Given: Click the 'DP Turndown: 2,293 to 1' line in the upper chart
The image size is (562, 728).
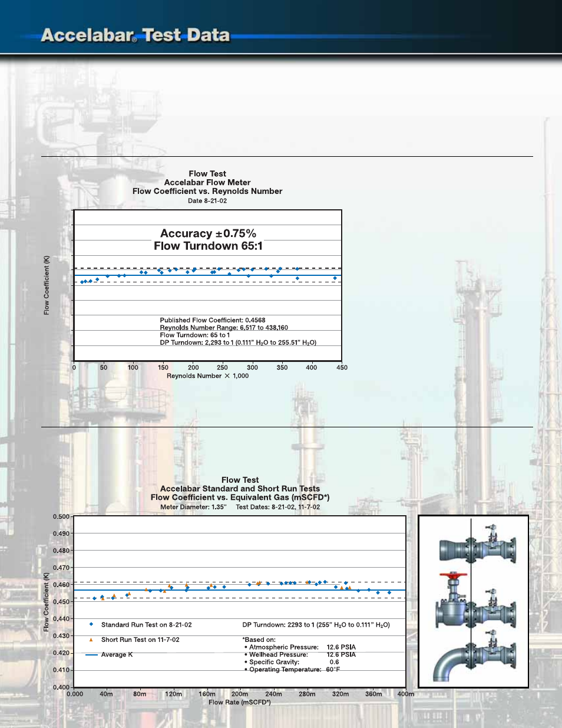Looking at the screenshot, I should 238,342.
